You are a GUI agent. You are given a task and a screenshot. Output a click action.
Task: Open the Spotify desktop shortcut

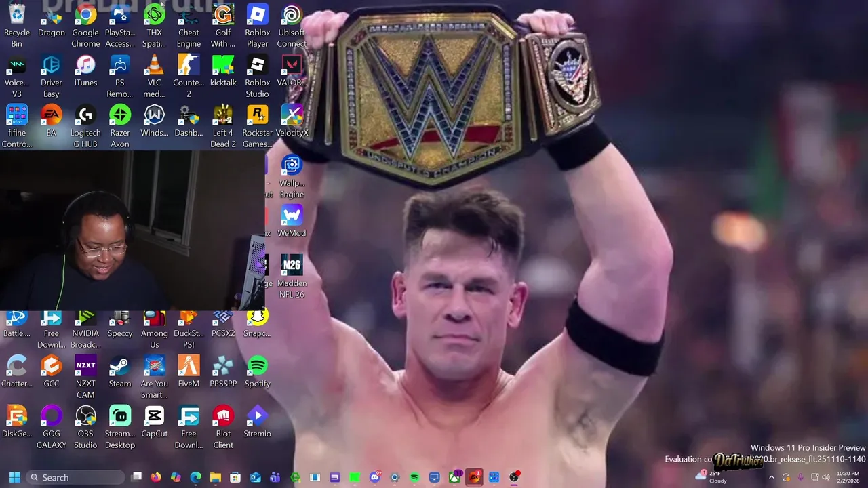click(257, 372)
